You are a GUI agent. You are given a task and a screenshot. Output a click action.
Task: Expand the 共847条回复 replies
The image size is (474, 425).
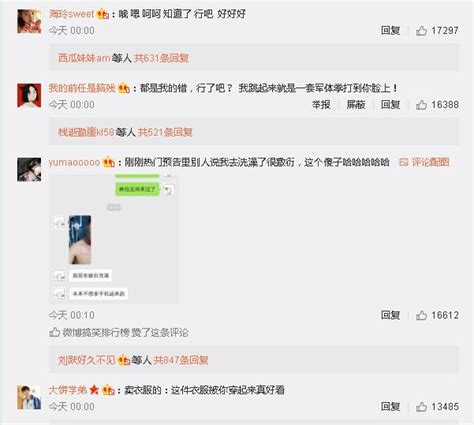(181, 360)
